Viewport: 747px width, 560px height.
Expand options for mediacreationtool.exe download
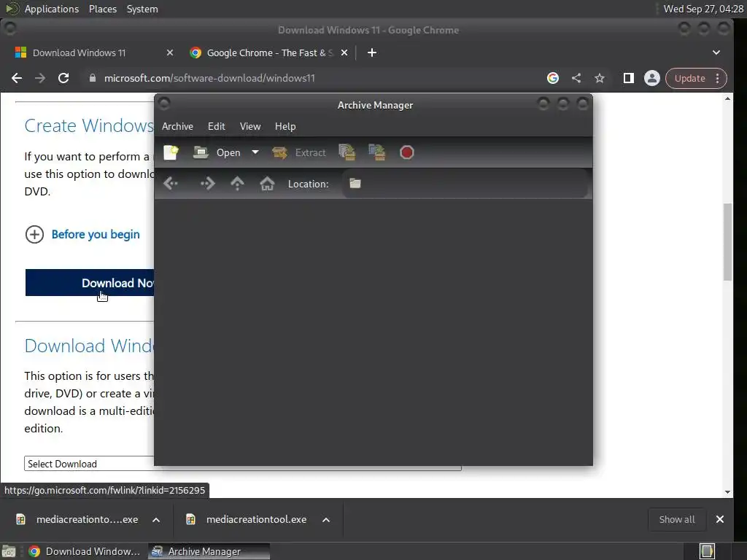point(326,519)
